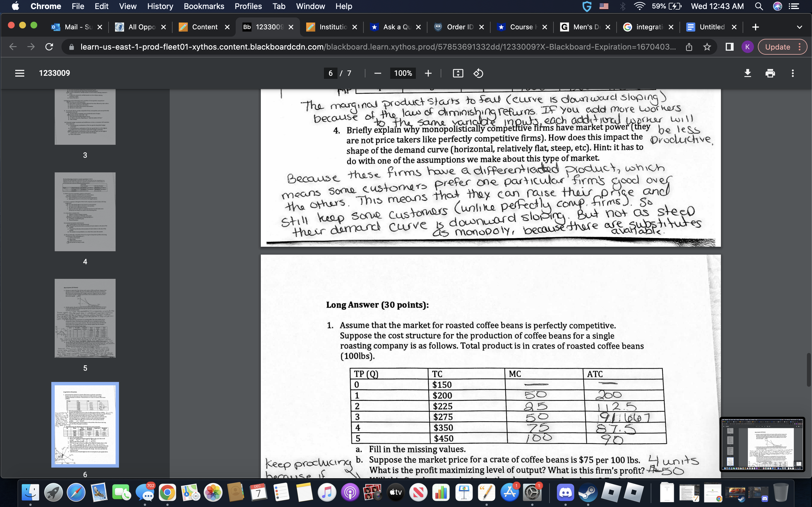812x507 pixels.
Task: Open more PDF actions with the three-dot menu
Action: tap(792, 73)
